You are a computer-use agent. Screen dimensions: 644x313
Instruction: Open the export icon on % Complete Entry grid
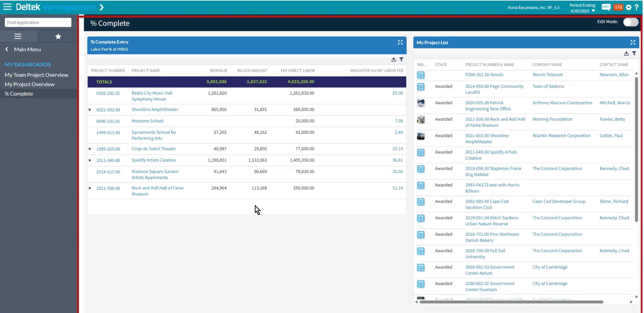pyautogui.click(x=393, y=59)
